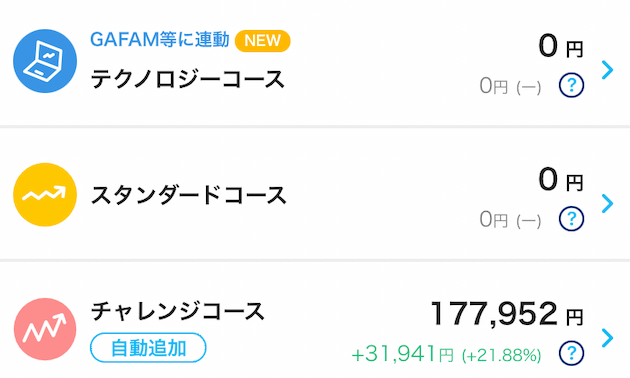Tap the green +31,941円 (+21.88%) gain text

click(446, 354)
